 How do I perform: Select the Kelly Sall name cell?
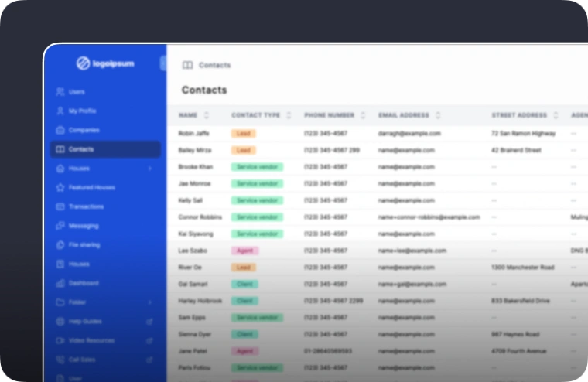click(190, 200)
